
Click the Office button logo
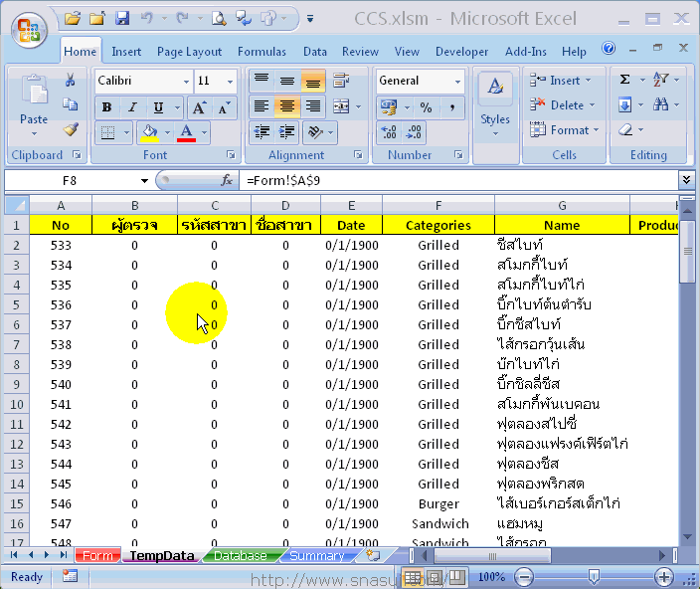29,29
